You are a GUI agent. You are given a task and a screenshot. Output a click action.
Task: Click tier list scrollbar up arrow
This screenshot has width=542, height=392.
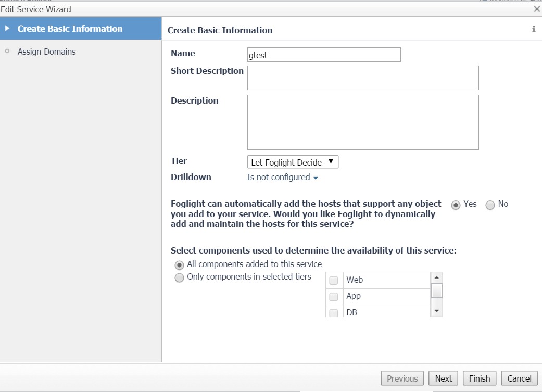(x=437, y=277)
